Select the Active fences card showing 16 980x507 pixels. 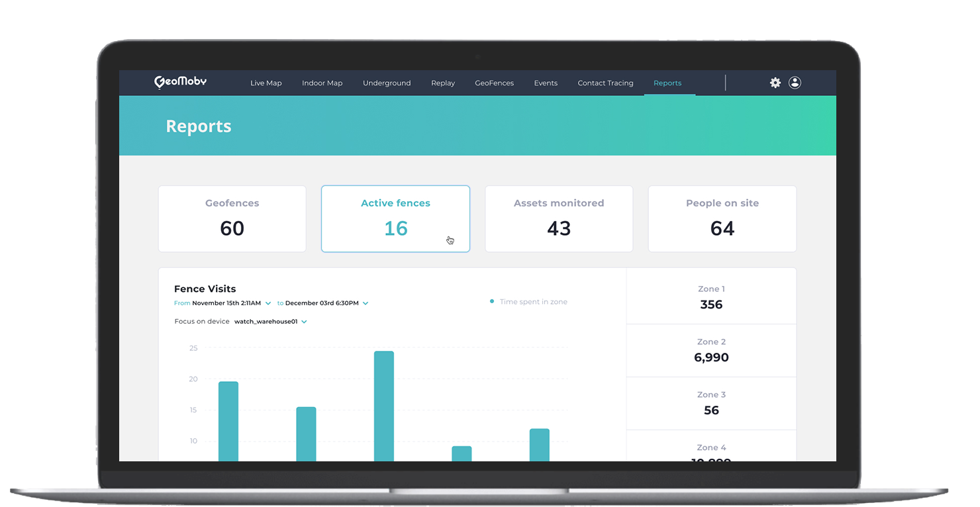395,218
